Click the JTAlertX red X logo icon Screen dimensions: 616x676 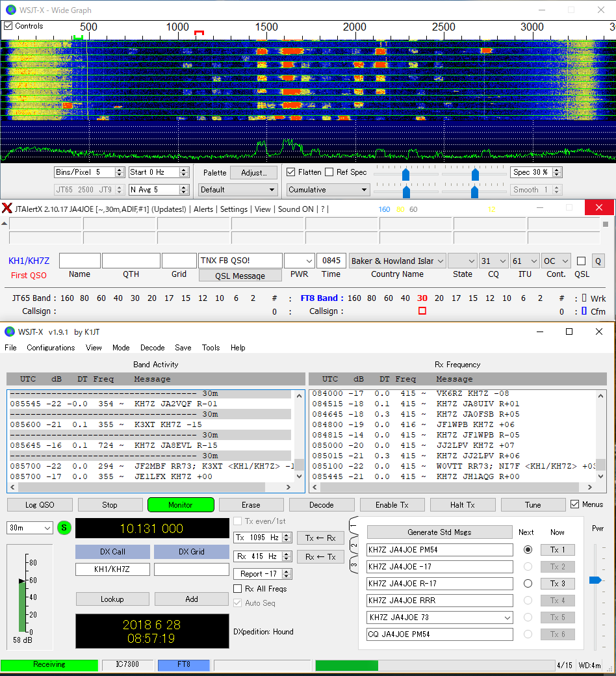7,208
